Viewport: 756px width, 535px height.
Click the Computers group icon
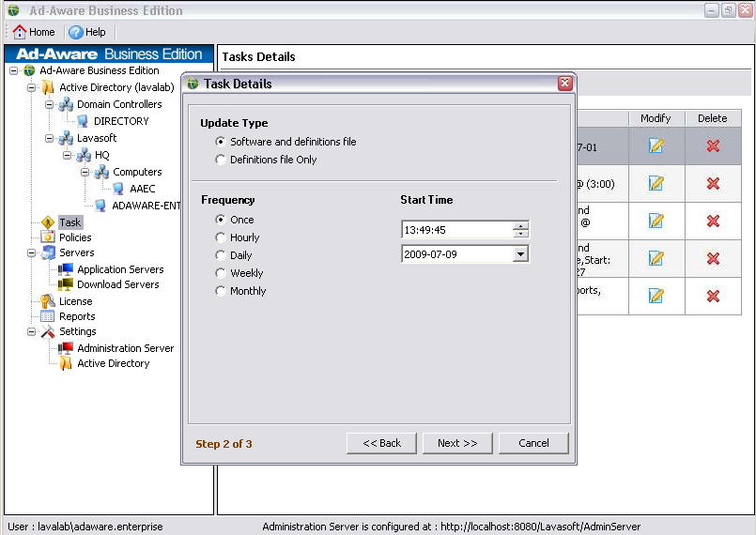tap(101, 172)
